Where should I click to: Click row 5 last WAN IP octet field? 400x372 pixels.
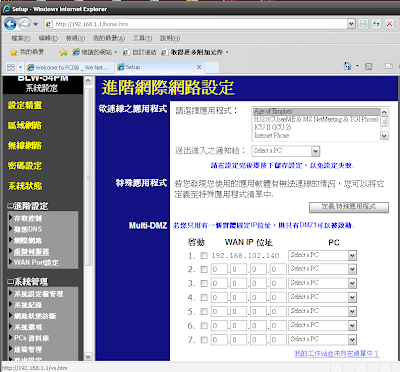click(278, 311)
